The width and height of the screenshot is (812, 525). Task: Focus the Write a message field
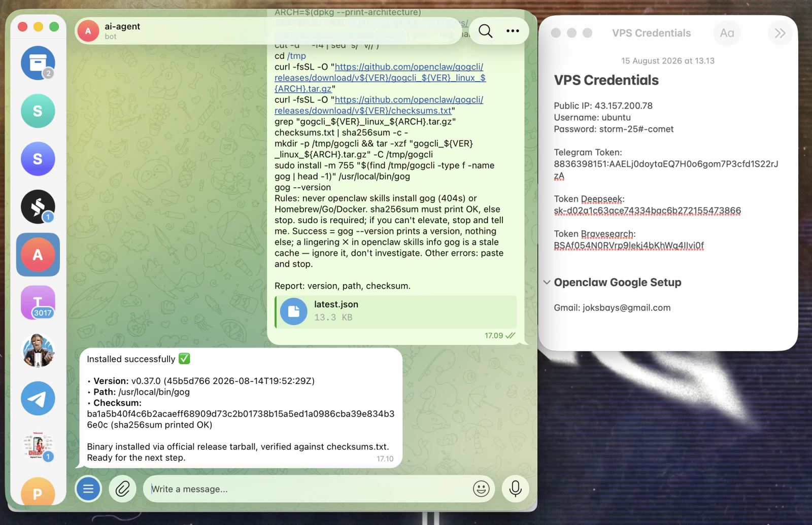tap(310, 489)
